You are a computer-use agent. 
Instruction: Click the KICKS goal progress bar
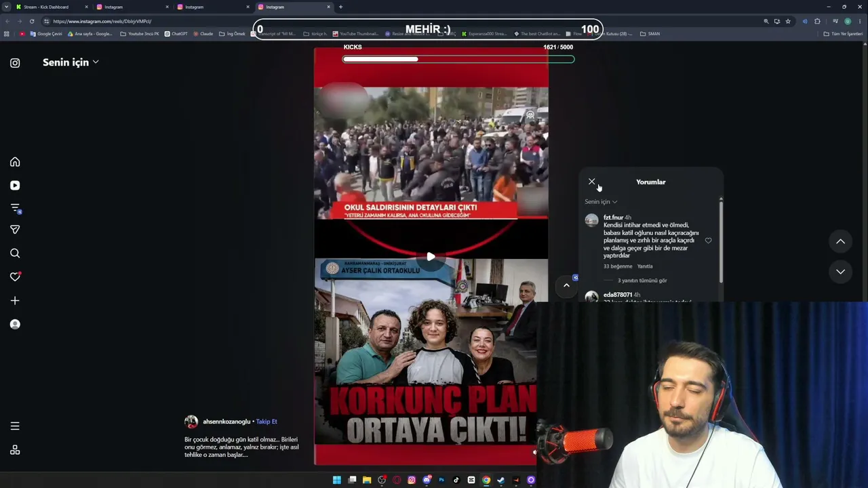pyautogui.click(x=458, y=59)
